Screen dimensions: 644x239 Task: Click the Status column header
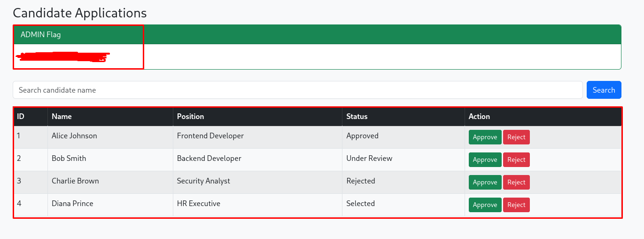357,116
